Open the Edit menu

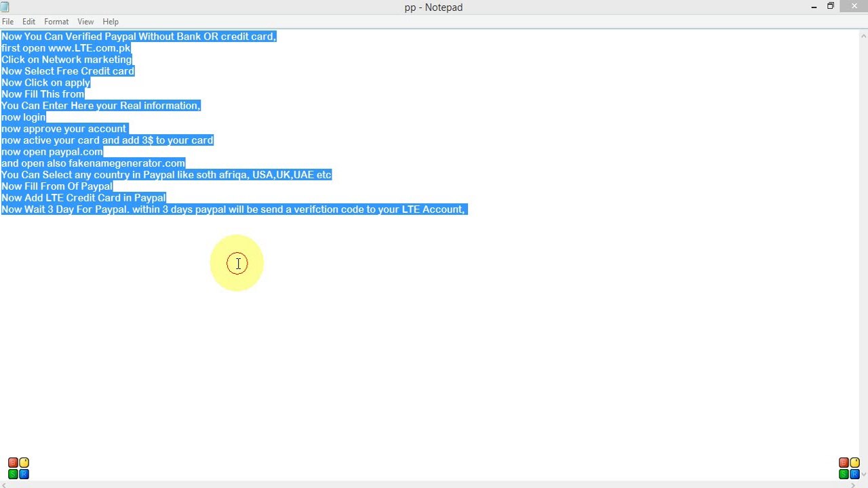(28, 22)
